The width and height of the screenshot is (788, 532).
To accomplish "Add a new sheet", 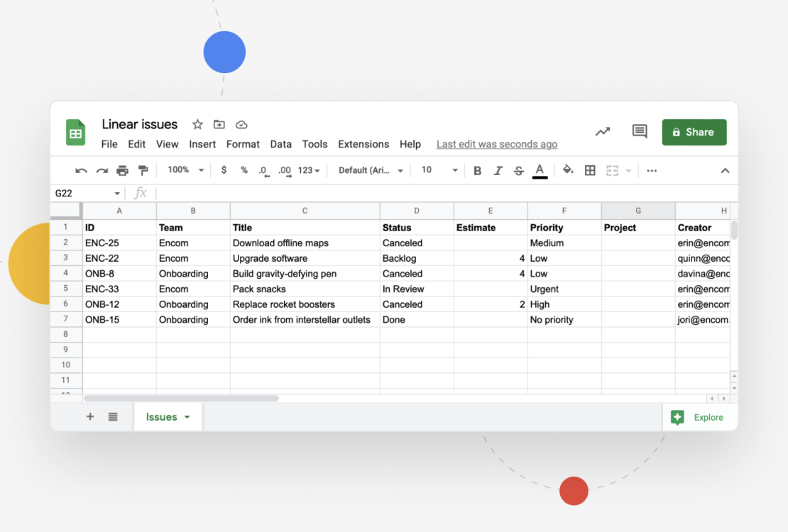I will point(90,416).
